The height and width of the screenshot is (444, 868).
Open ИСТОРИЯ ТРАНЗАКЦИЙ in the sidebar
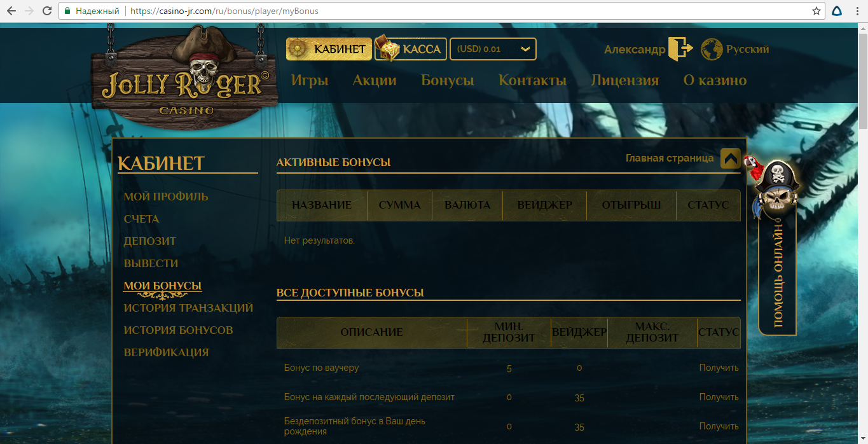[188, 307]
